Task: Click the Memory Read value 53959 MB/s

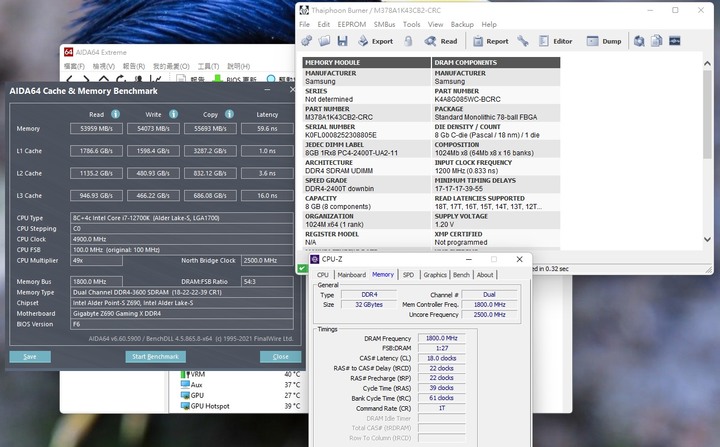Action: click(96, 129)
